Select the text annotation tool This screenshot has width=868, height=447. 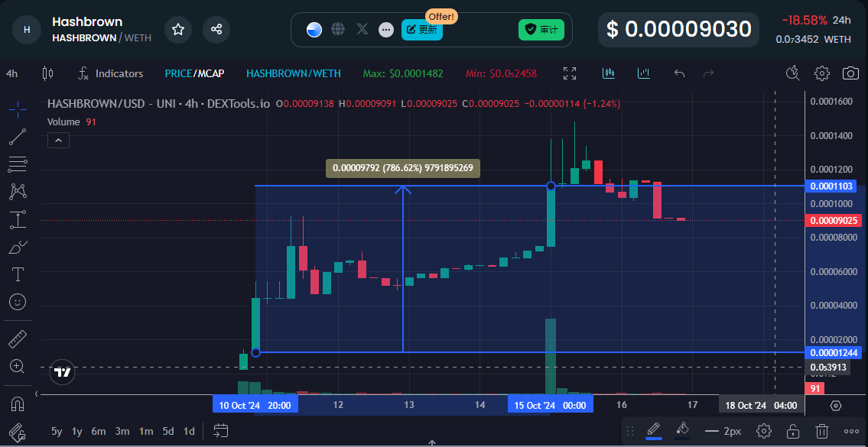click(18, 274)
